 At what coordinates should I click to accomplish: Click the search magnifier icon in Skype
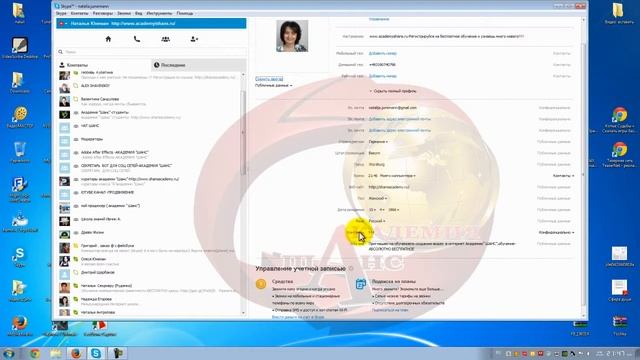click(x=61, y=52)
